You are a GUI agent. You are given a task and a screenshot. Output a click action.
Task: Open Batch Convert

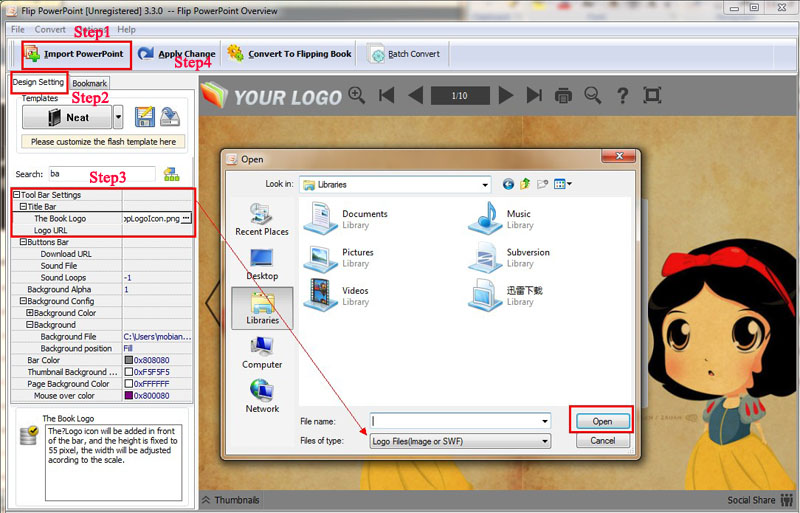(x=404, y=54)
